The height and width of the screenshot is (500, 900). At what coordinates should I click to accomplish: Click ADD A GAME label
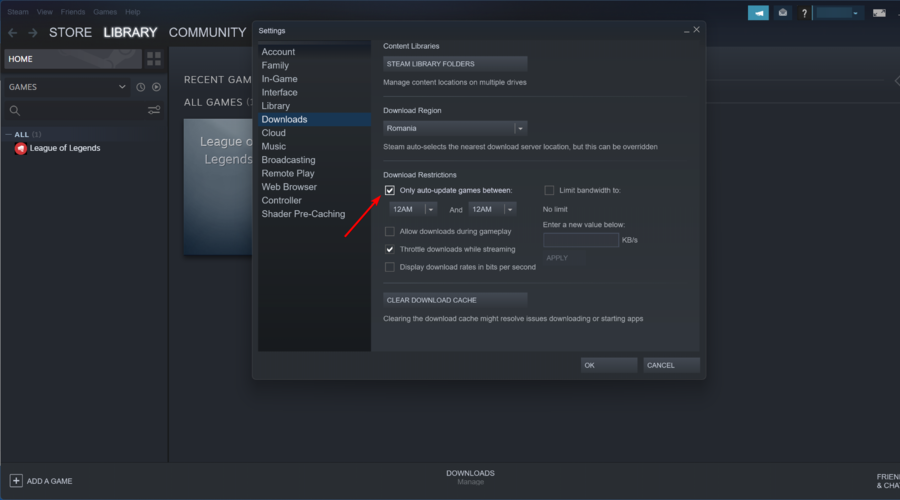click(49, 481)
